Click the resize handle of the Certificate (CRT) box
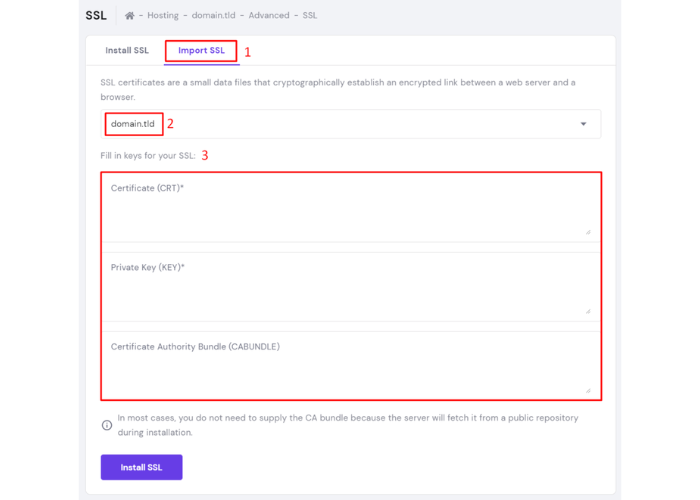700x500 pixels. tap(588, 231)
